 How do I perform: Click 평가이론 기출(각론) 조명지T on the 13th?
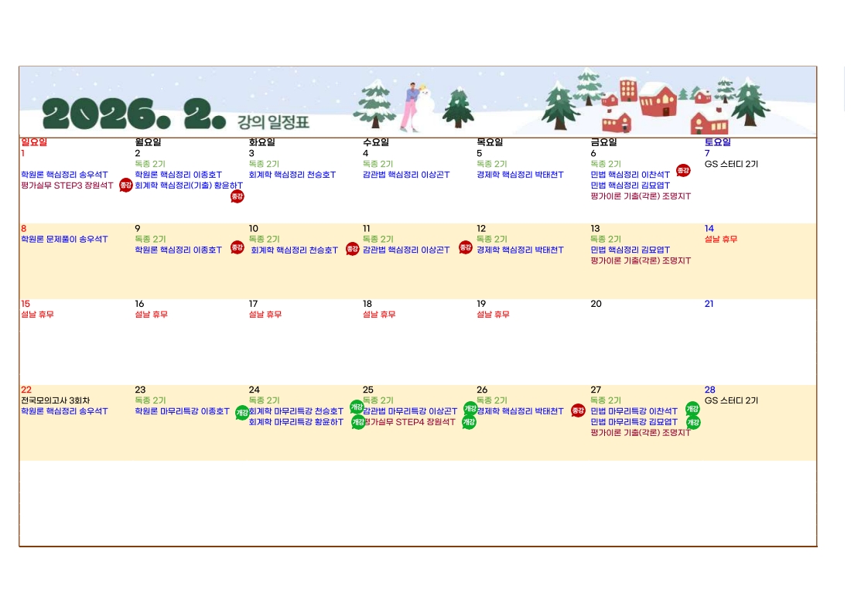click(x=641, y=261)
